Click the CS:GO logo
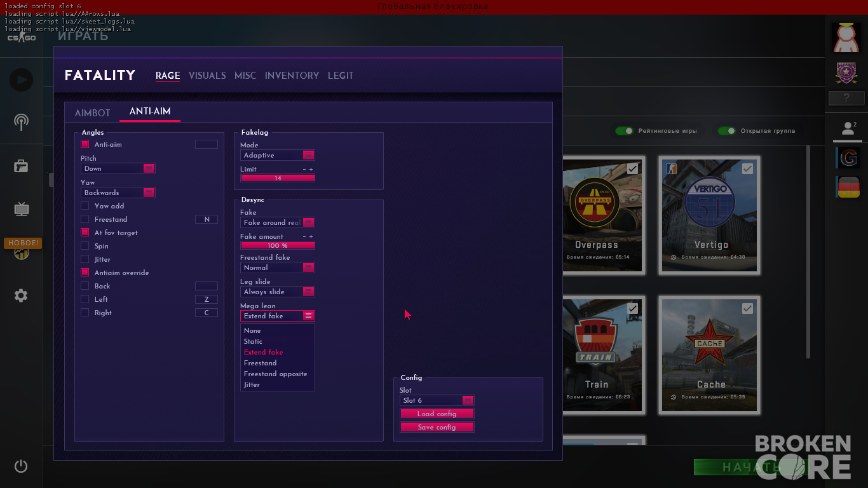 [x=21, y=38]
